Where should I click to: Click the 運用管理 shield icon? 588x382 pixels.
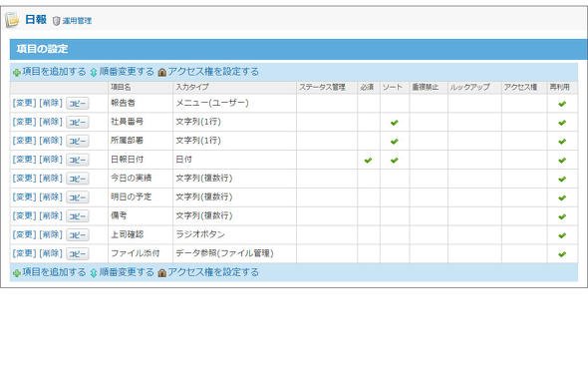[57, 21]
